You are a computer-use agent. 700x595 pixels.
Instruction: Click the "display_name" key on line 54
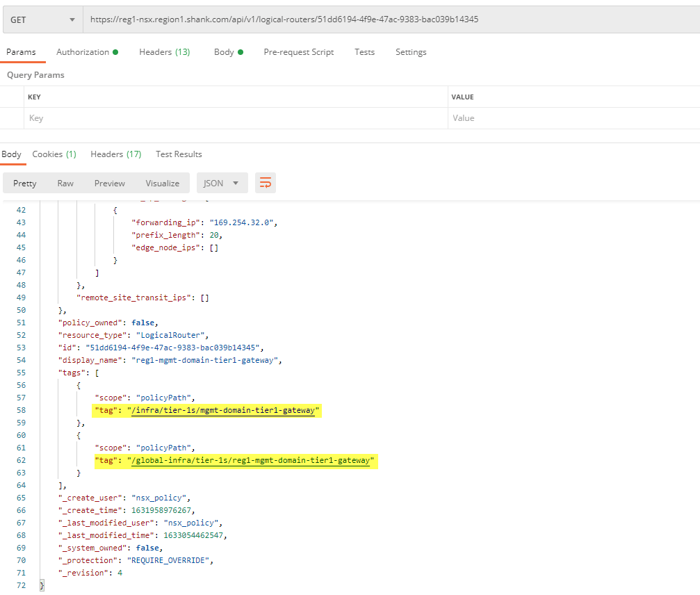coord(90,360)
